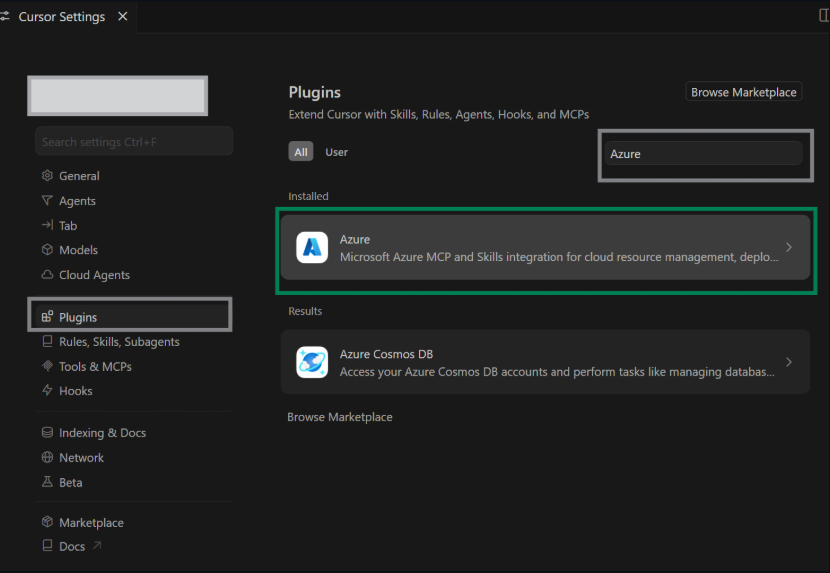
Task: Click the Search settings field
Action: (x=134, y=141)
